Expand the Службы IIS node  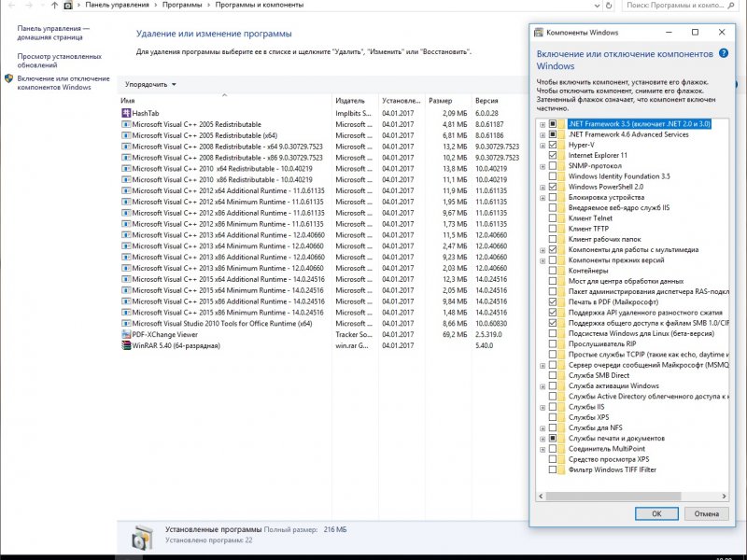tap(543, 407)
